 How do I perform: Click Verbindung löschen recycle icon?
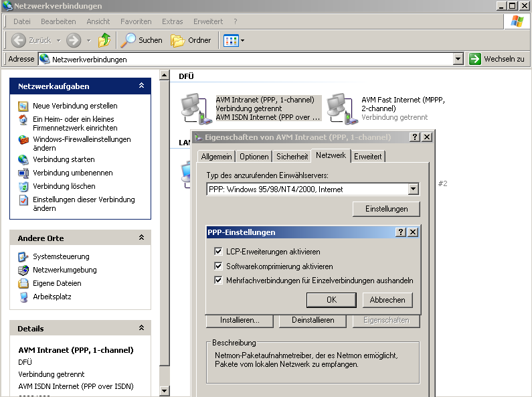click(23, 186)
